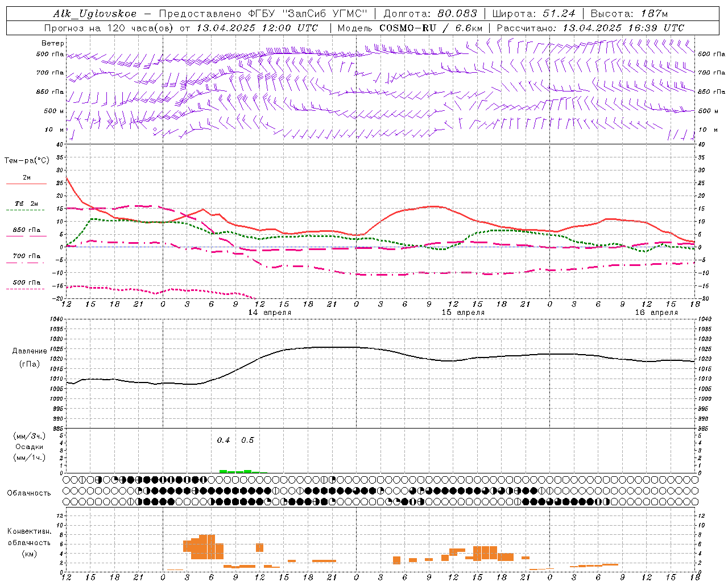The height and width of the screenshot is (582, 728).
Task: Click the Ветер panel label
Action: 53,43
